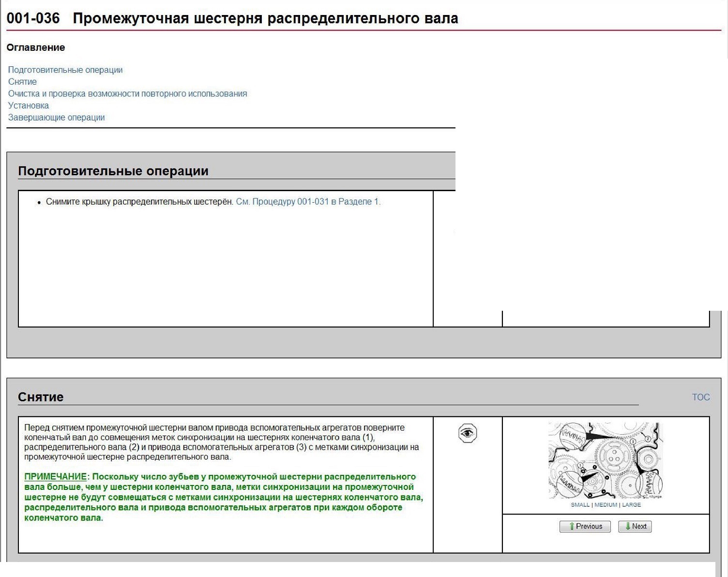Open 'Очистка и проверка возможности повторного использования' link
728x577 pixels.
click(127, 93)
